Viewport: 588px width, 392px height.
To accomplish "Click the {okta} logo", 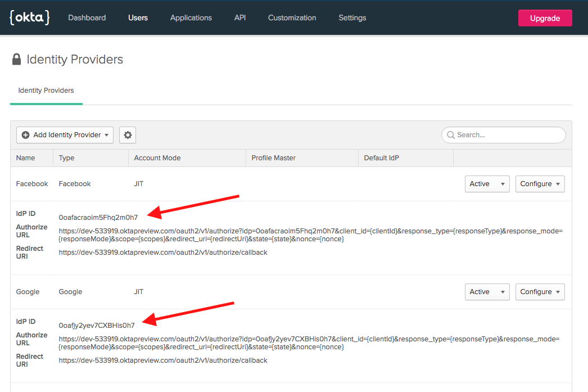I will tap(29, 17).
